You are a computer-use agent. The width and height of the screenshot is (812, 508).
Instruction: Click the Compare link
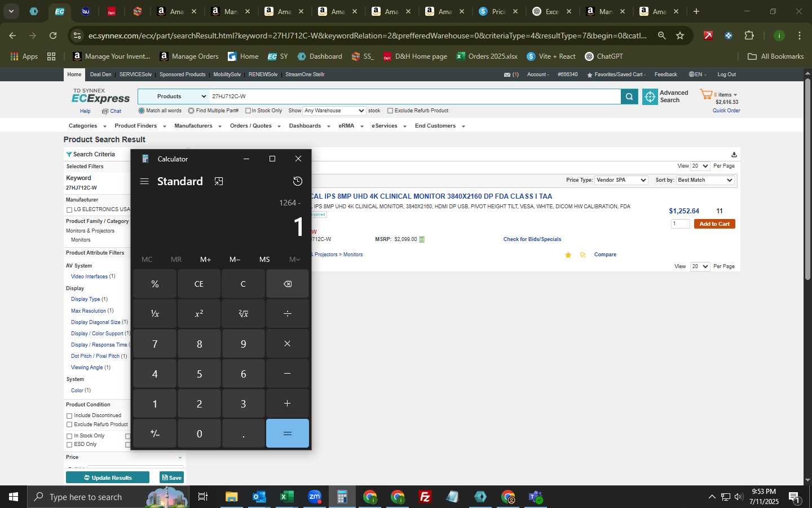point(605,255)
